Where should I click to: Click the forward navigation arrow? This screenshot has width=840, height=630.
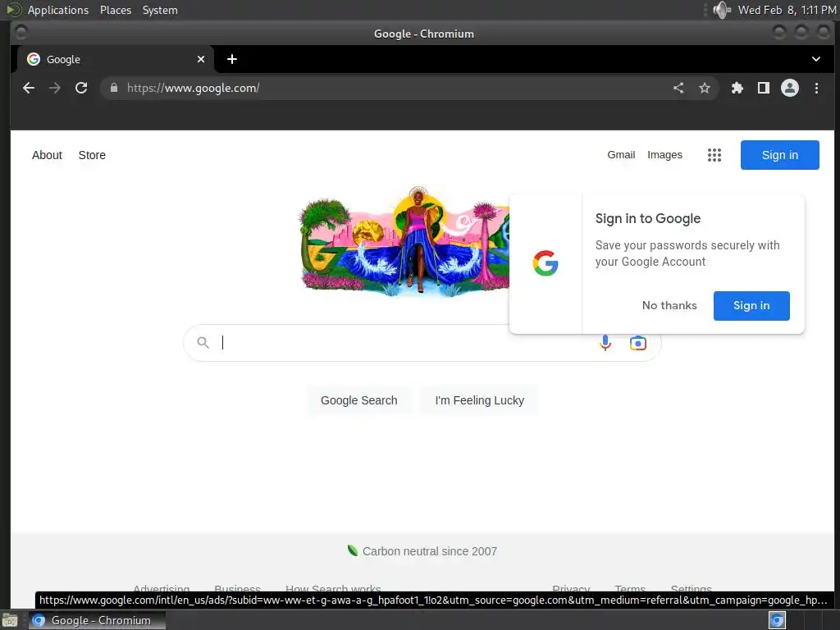(55, 88)
